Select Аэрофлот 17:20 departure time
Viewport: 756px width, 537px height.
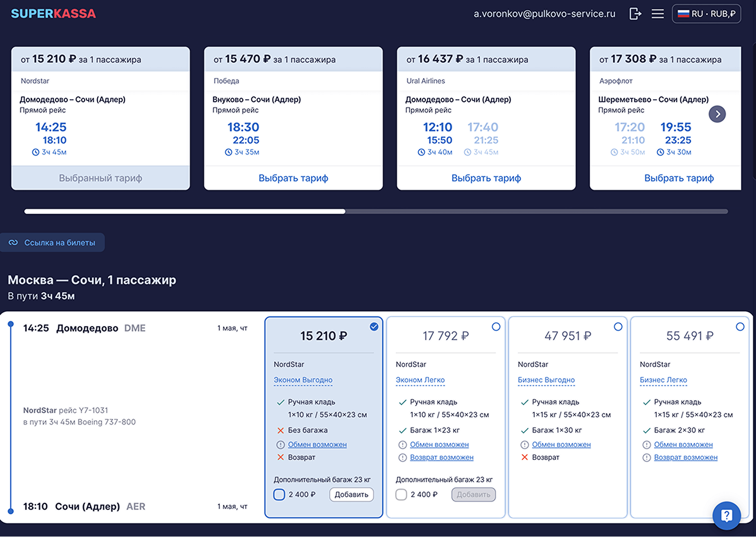pyautogui.click(x=629, y=127)
